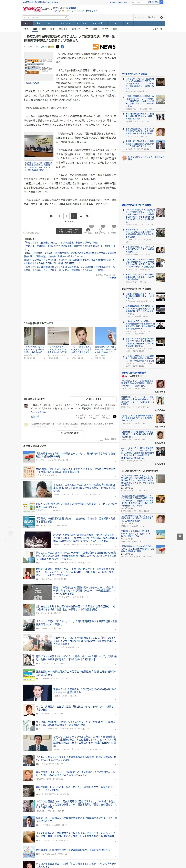Click 購入履歴 link
This screenshot has width=186, height=868.
pos(152,18)
